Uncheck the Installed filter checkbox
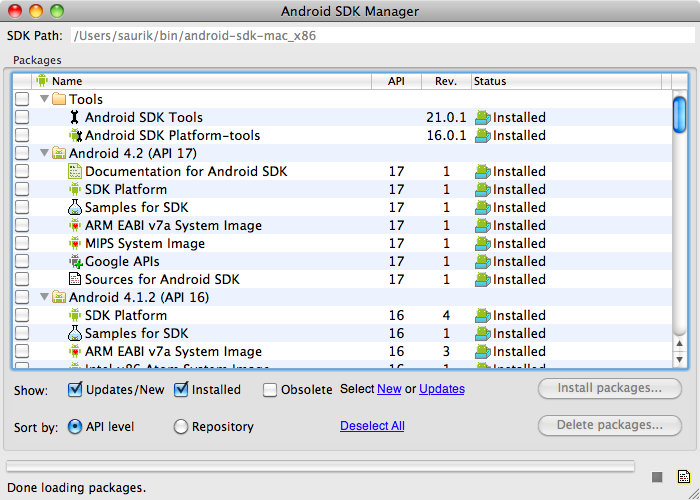The image size is (700, 500). point(181,389)
